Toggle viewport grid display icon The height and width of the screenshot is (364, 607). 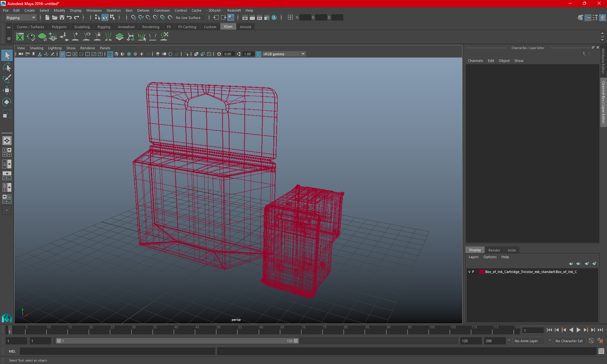tap(62, 54)
